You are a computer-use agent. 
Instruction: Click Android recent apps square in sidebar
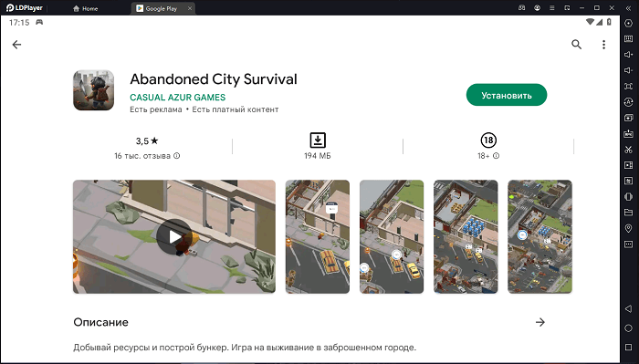pos(628,348)
